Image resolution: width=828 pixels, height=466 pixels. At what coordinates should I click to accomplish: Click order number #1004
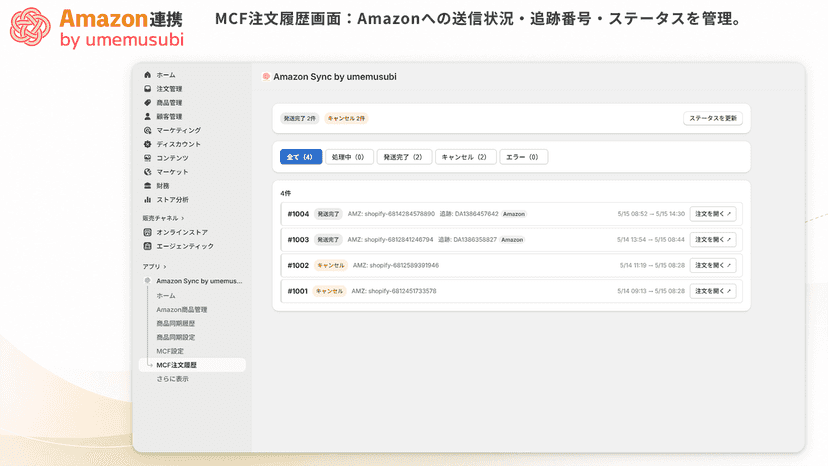pos(298,214)
